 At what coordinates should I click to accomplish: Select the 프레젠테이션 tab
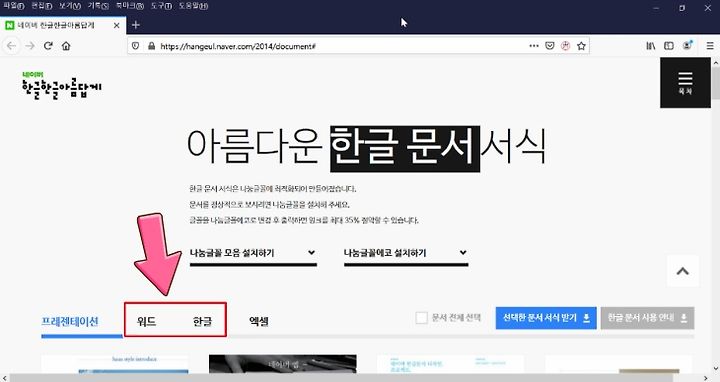click(70, 321)
